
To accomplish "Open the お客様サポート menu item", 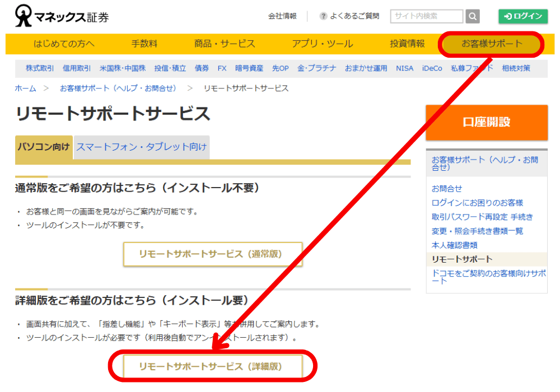I will pyautogui.click(x=492, y=44).
